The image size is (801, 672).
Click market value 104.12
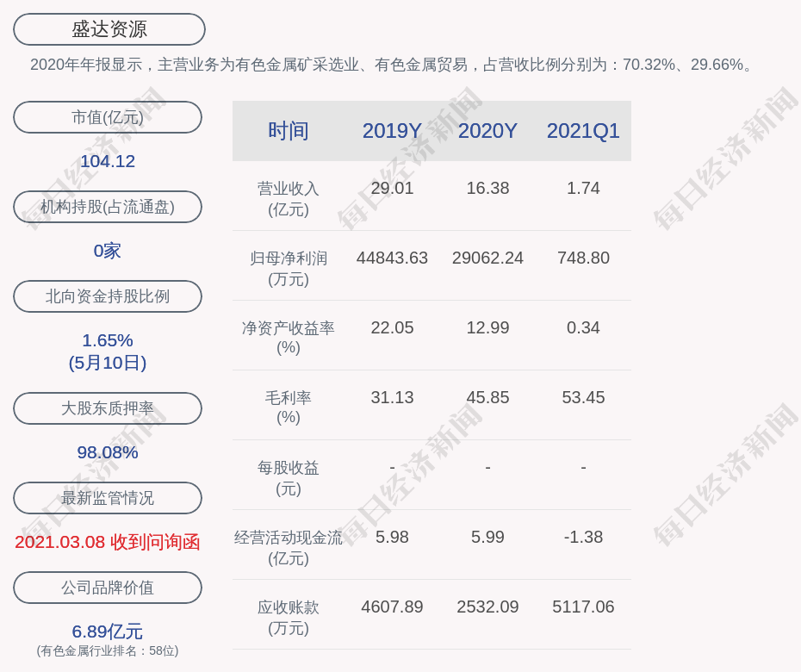(x=108, y=161)
